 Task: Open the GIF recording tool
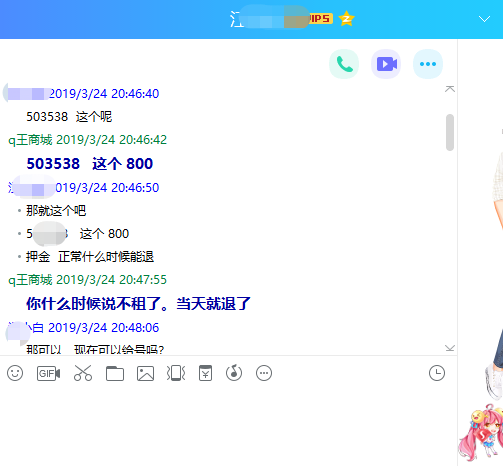49,373
